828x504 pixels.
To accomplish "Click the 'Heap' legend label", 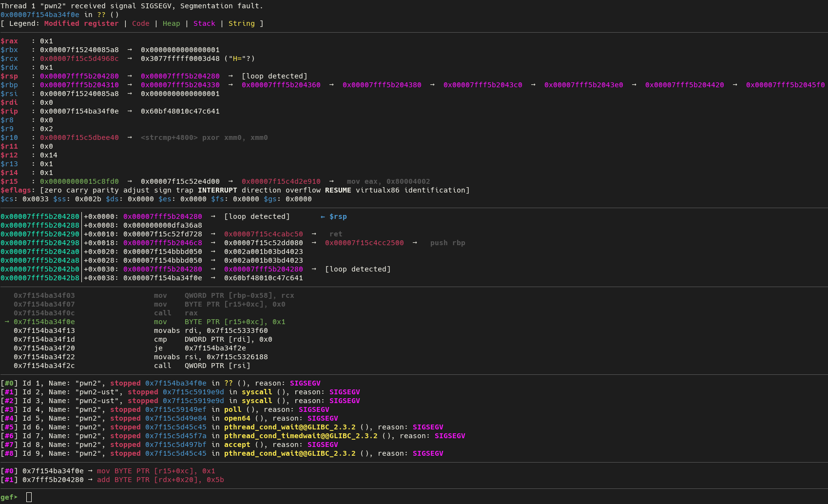I will click(171, 23).
